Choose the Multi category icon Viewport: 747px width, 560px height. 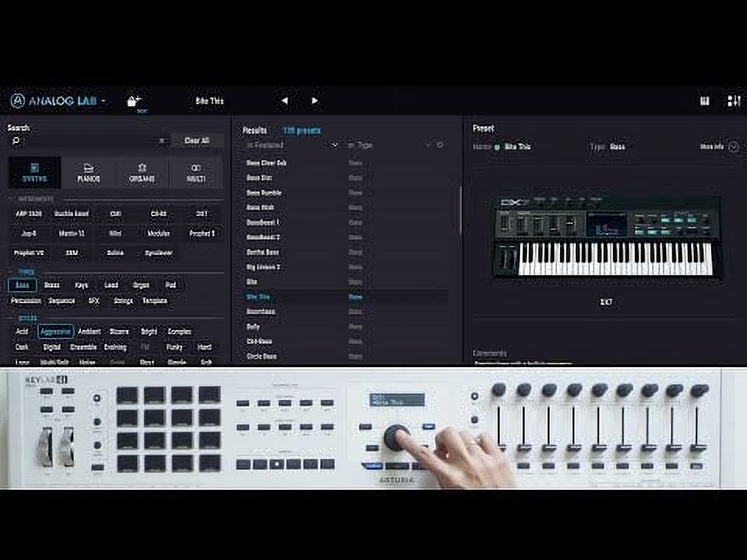(196, 173)
